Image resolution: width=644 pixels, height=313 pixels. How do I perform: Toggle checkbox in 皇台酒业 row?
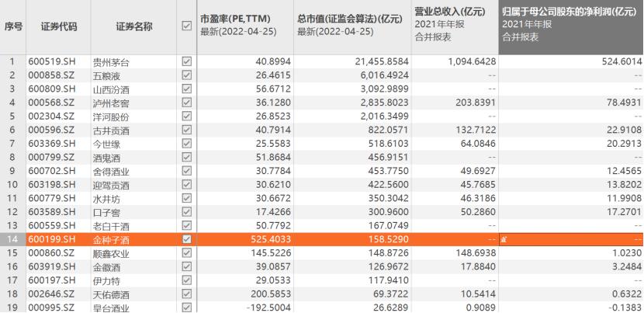point(186,308)
